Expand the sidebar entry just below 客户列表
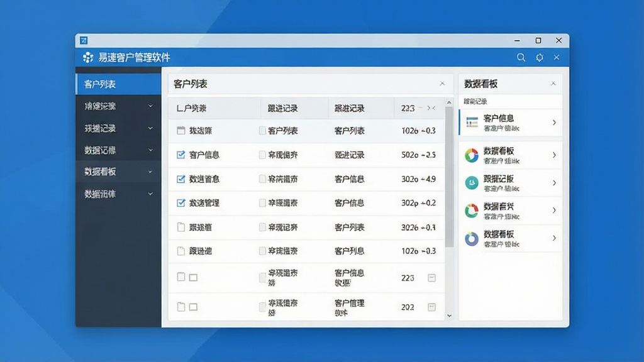The image size is (644, 362). click(150, 106)
